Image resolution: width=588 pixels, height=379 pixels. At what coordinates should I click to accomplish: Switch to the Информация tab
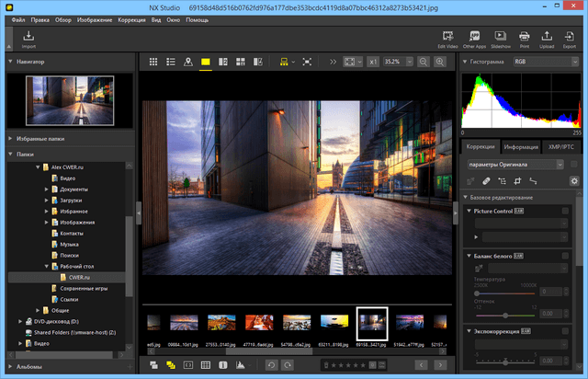point(521,146)
